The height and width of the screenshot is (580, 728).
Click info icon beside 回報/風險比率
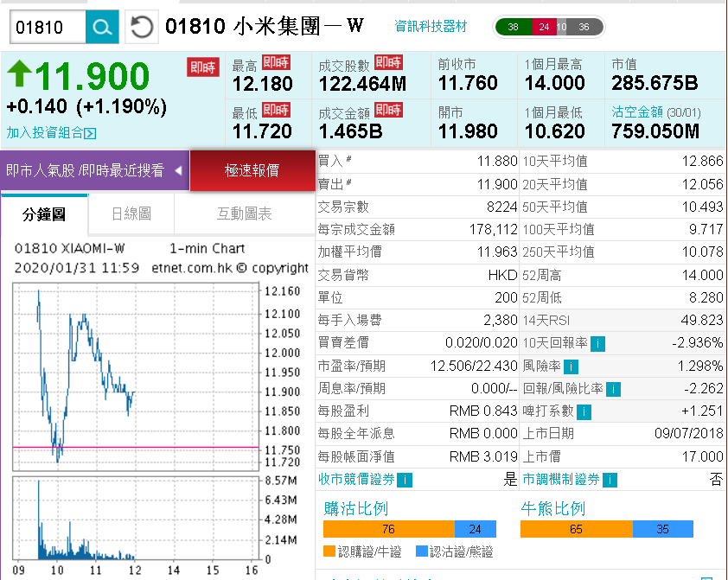coord(613,389)
